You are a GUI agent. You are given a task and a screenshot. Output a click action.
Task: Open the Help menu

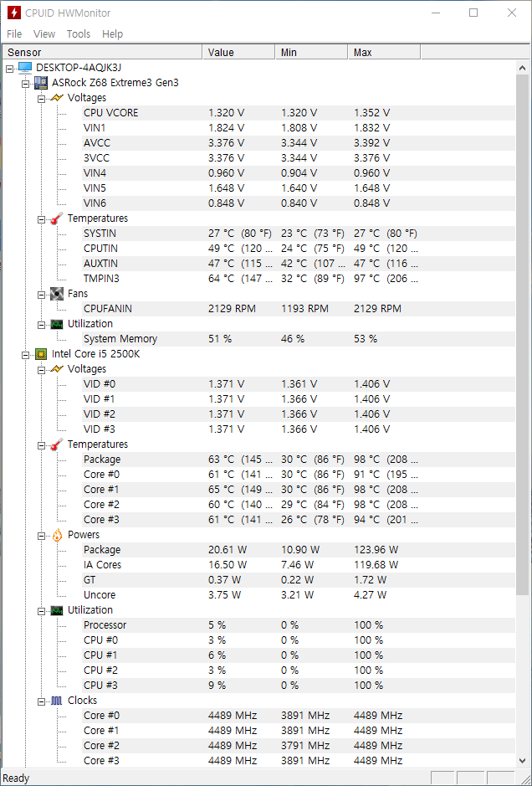coord(112,33)
